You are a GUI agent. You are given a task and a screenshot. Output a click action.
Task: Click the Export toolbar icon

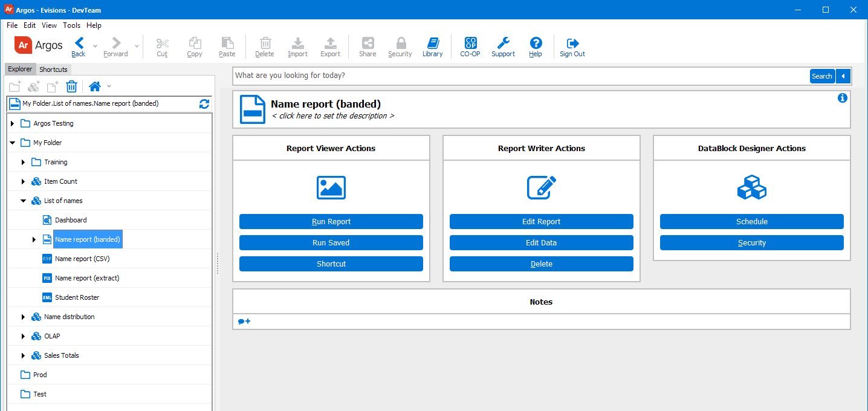tap(330, 43)
